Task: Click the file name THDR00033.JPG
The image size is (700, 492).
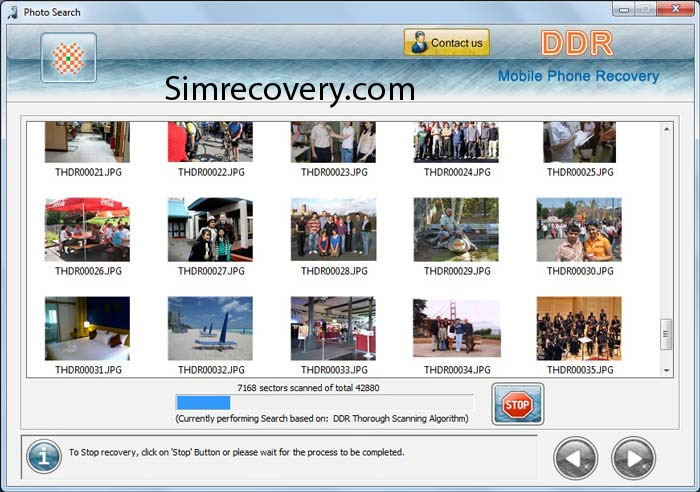Action: (334, 370)
